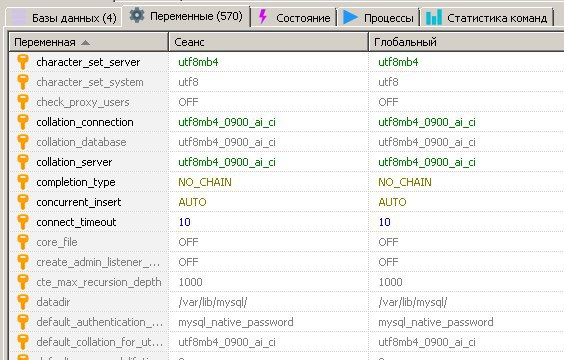Click session AUTO value of concurrent_insert
Image resolution: width=564 pixels, height=360 pixels.
pos(192,202)
